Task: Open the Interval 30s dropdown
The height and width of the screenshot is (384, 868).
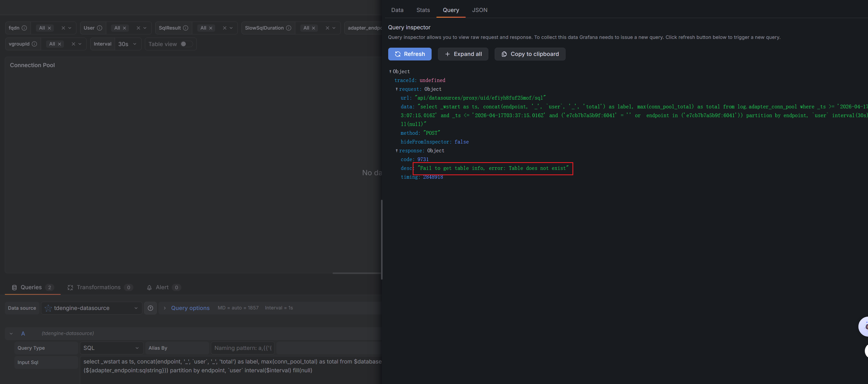Action: tap(127, 44)
